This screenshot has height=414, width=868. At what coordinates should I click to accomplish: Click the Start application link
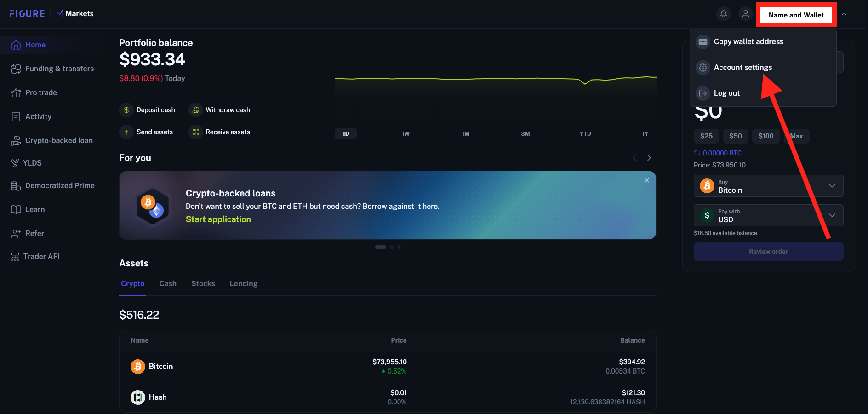[x=218, y=219]
